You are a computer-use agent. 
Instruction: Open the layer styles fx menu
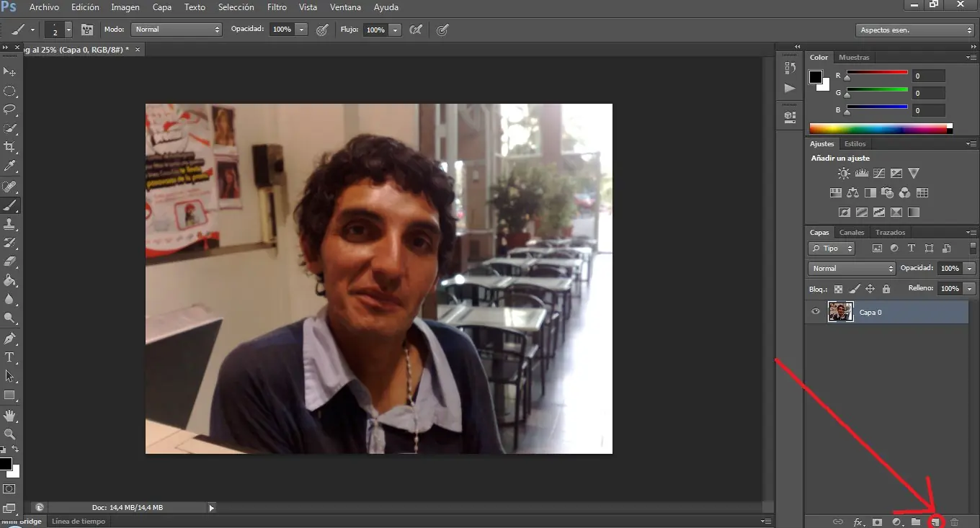(x=858, y=522)
